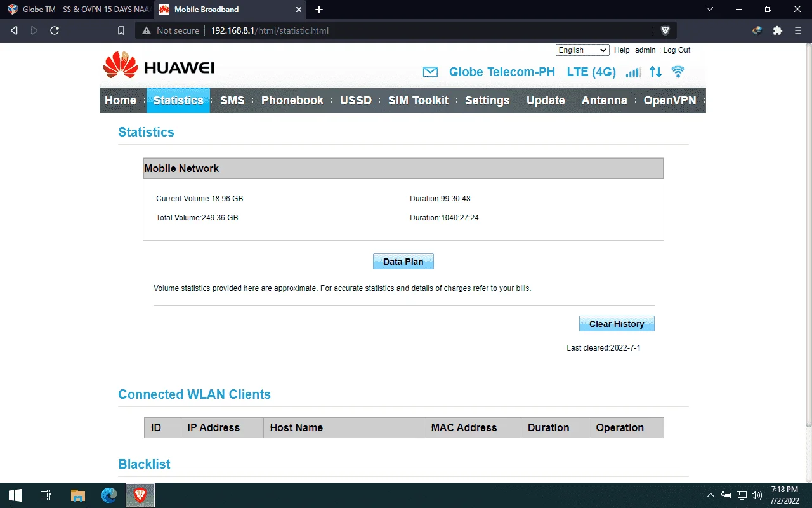Open the SMS menu

tap(232, 100)
